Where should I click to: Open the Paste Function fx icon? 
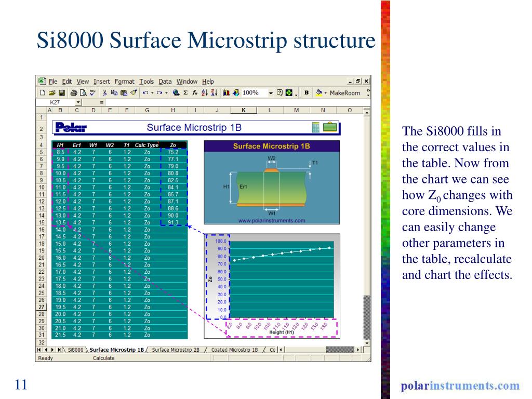pos(195,92)
